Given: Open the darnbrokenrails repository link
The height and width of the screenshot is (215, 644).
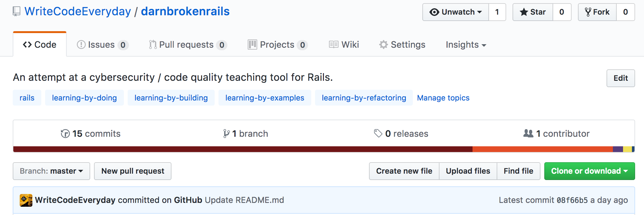Looking at the screenshot, I should tap(185, 11).
